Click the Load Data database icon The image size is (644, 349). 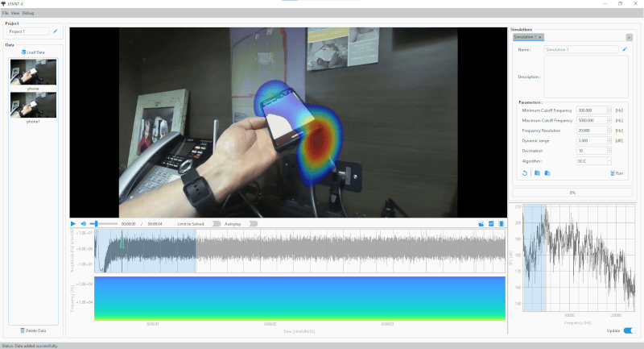[23, 52]
